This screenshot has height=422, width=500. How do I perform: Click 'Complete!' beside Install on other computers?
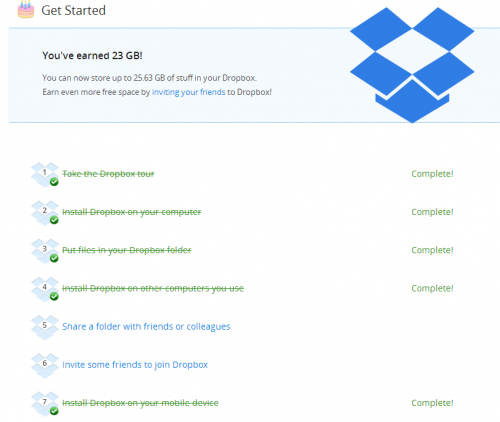coord(432,288)
